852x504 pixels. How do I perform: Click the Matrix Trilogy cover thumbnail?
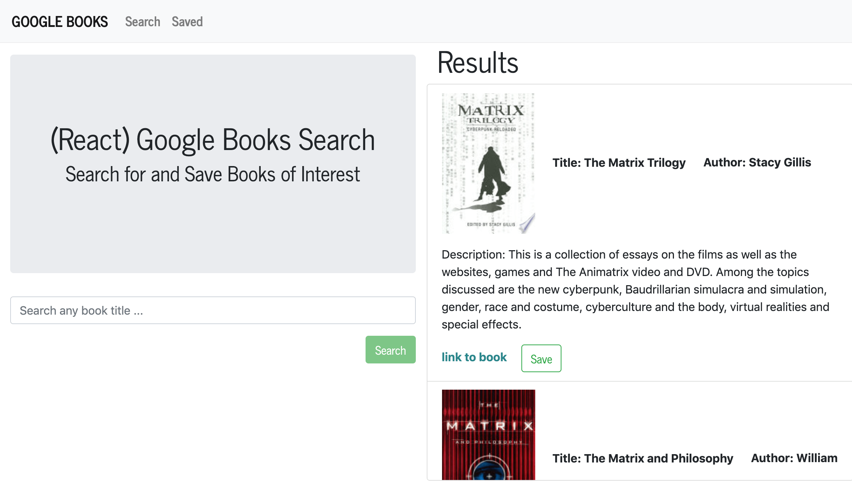coord(488,163)
